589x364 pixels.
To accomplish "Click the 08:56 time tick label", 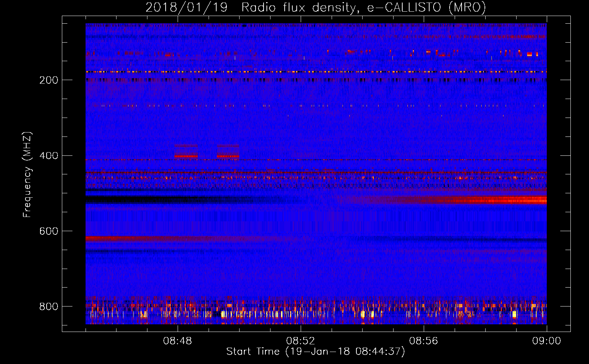I will click(x=424, y=341).
